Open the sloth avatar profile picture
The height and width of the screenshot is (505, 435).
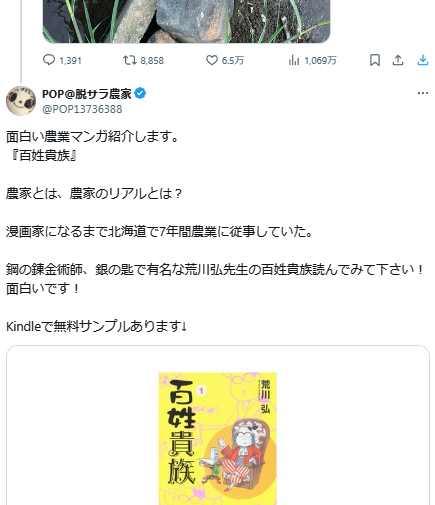click(x=21, y=101)
